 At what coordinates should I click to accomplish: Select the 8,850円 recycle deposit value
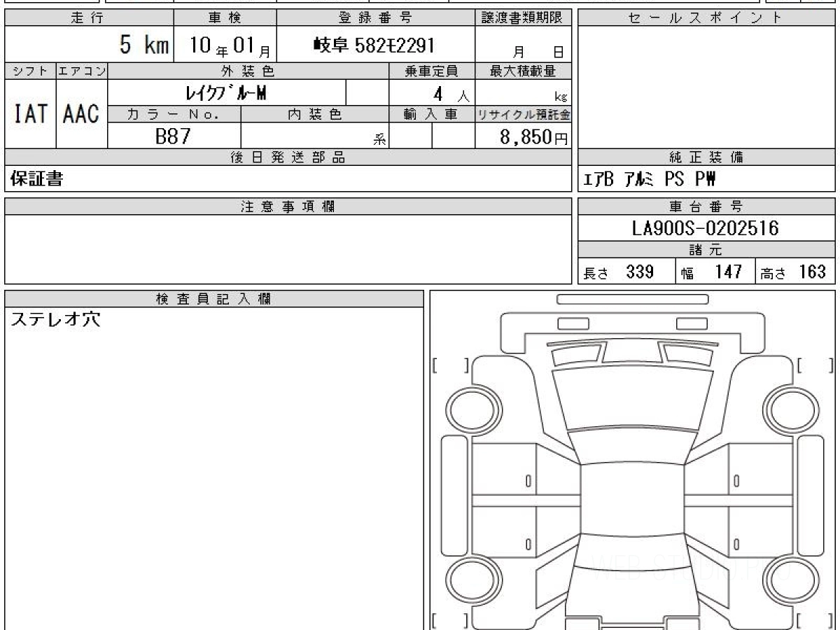[534, 137]
